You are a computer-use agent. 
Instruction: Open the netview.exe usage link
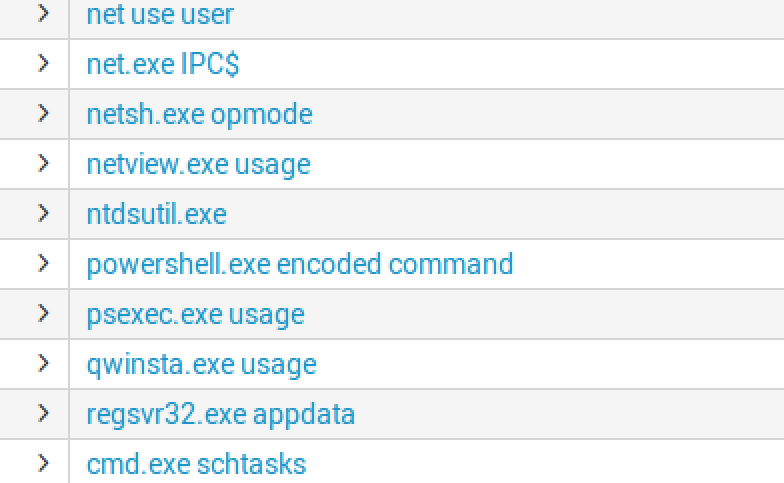198,164
